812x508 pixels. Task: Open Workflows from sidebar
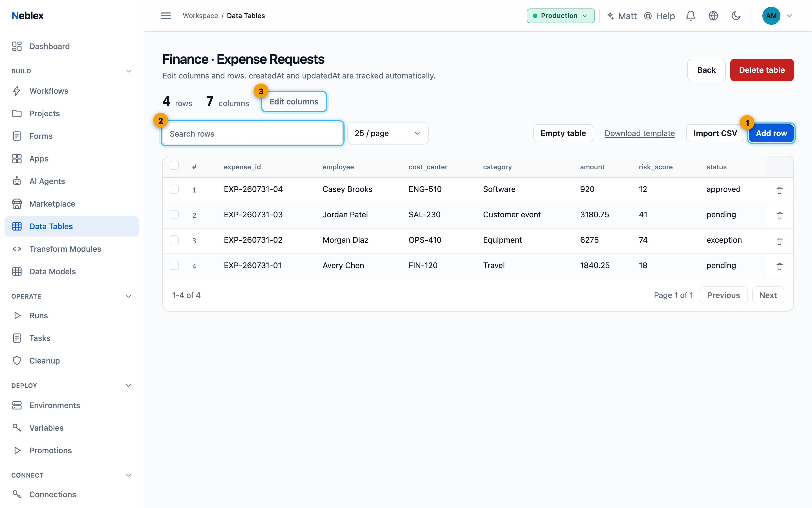(x=72, y=91)
